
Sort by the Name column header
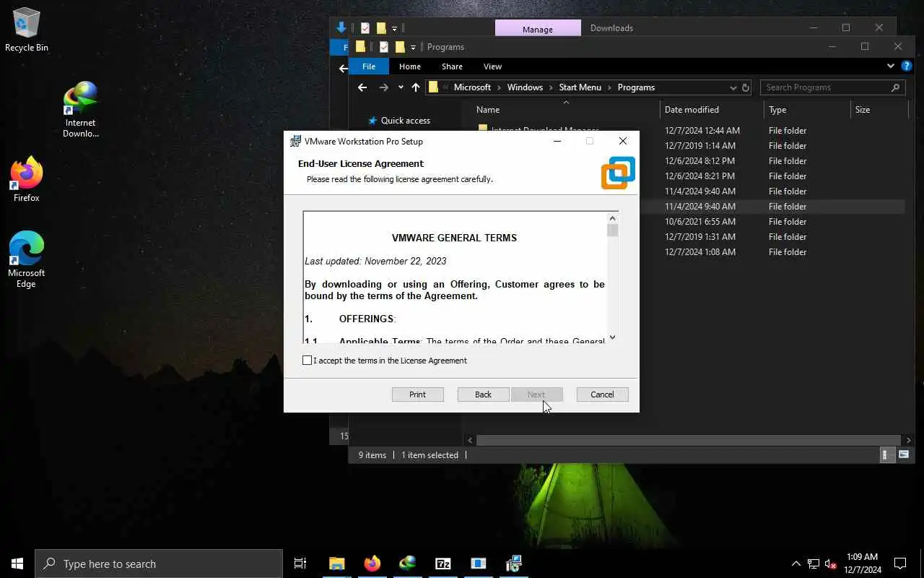click(x=488, y=110)
